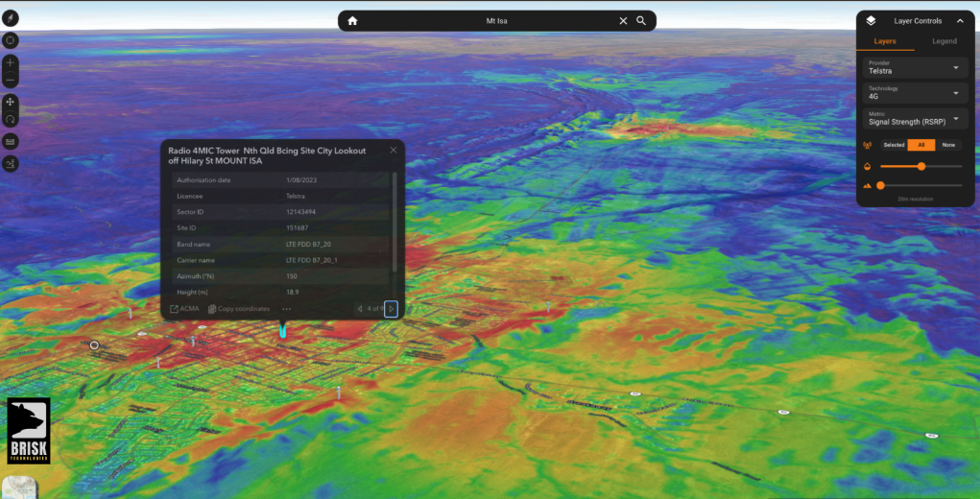Screen dimensions: 980x499
Task: Select the rotate view tool
Action: tap(11, 120)
